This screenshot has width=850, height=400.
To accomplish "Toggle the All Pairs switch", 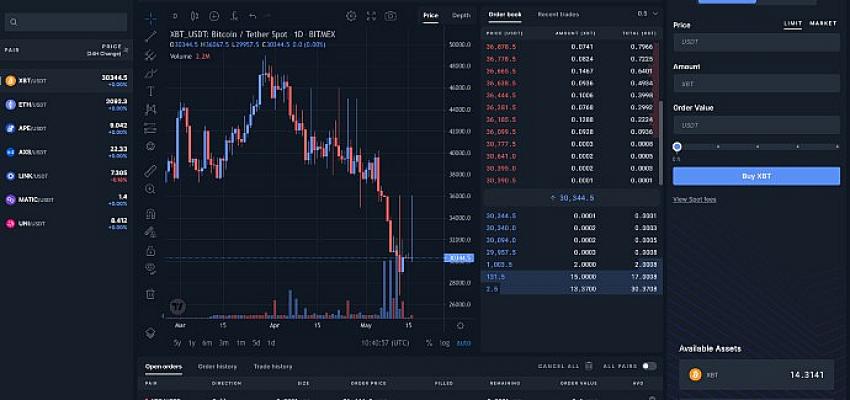I will pyautogui.click(x=649, y=367).
